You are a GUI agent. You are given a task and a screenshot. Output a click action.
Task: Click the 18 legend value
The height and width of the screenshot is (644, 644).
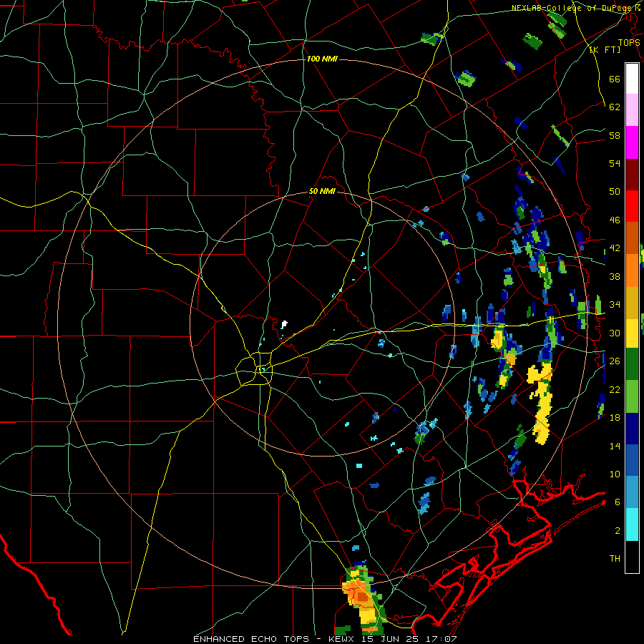click(615, 418)
